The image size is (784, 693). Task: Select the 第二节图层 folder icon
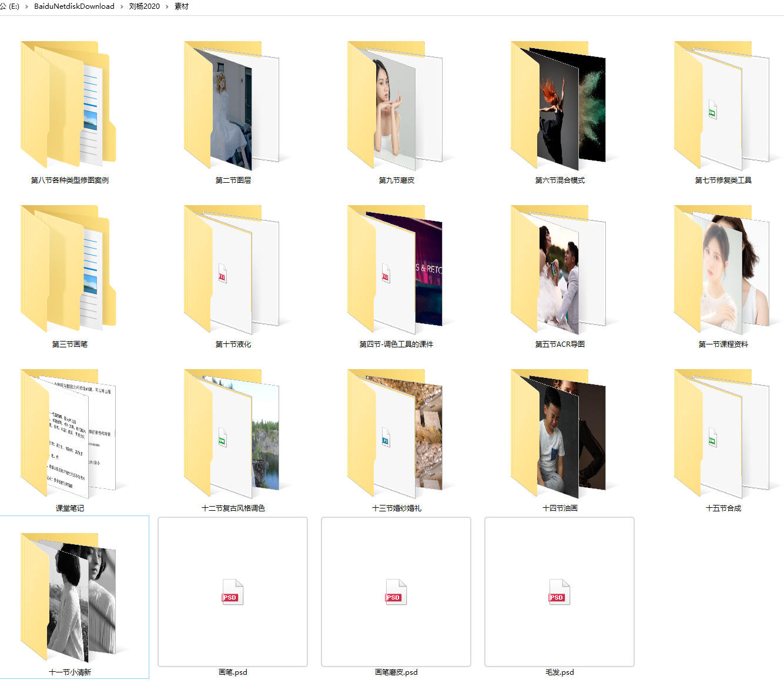(232, 105)
